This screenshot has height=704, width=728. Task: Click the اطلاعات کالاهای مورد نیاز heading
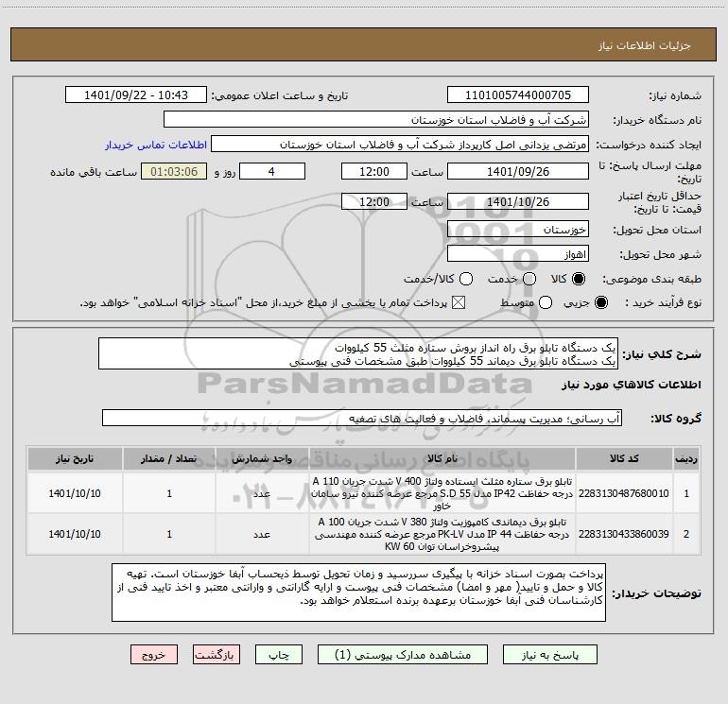click(631, 385)
